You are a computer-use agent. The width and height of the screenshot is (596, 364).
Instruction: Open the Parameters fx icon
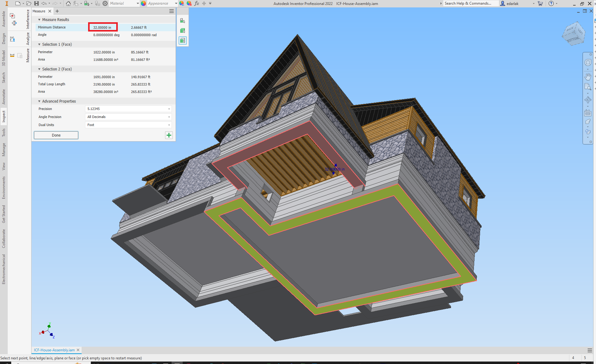pyautogui.click(x=197, y=3)
